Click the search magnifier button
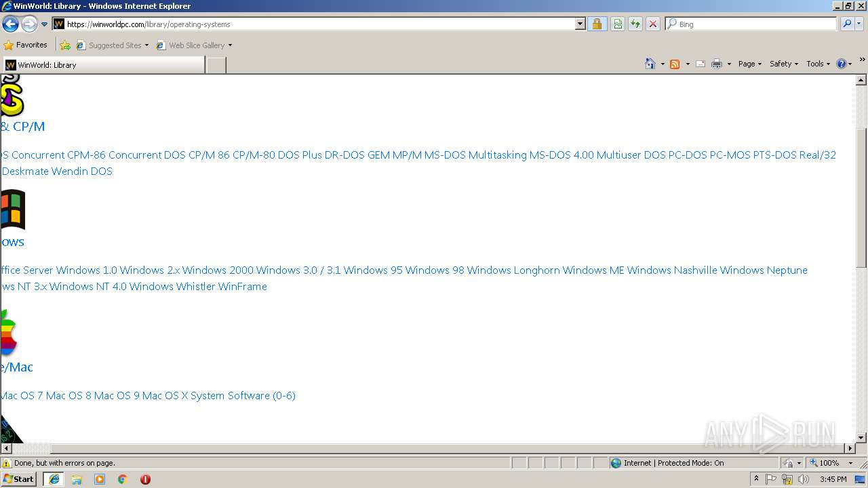This screenshot has width=868, height=488. point(847,24)
